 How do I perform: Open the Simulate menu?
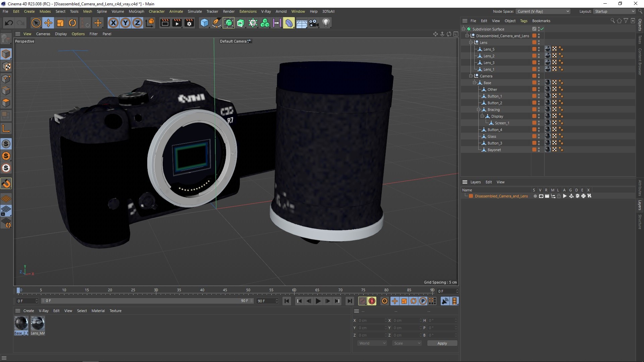tap(195, 11)
